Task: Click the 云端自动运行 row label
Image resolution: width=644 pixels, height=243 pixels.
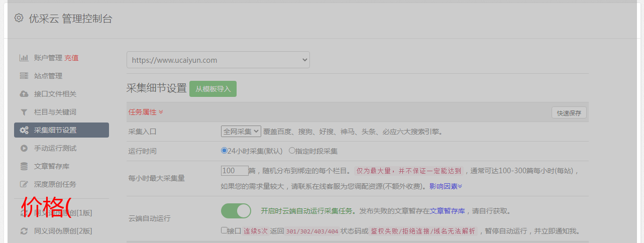Action: coord(150,218)
